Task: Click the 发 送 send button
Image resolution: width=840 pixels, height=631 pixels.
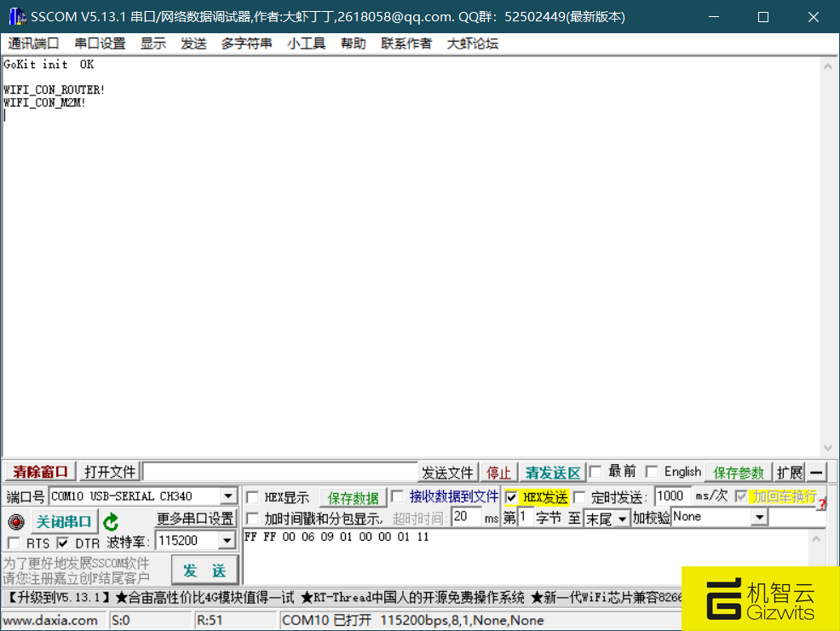Action: 204,571
